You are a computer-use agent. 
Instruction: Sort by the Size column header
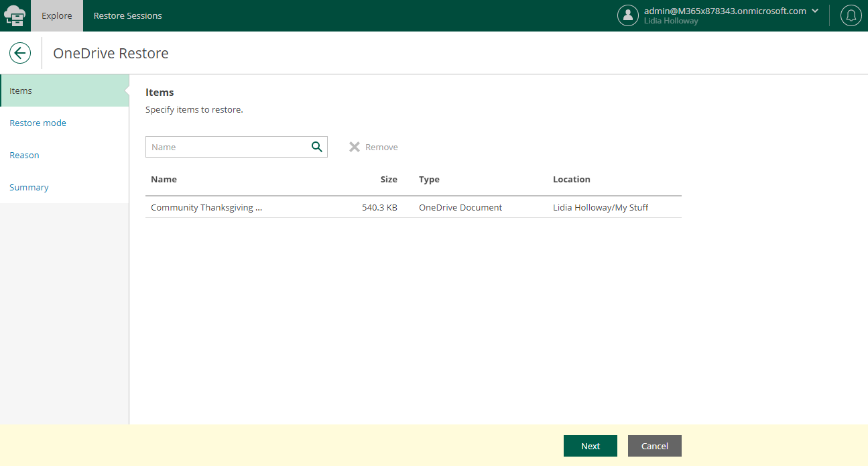click(x=389, y=179)
